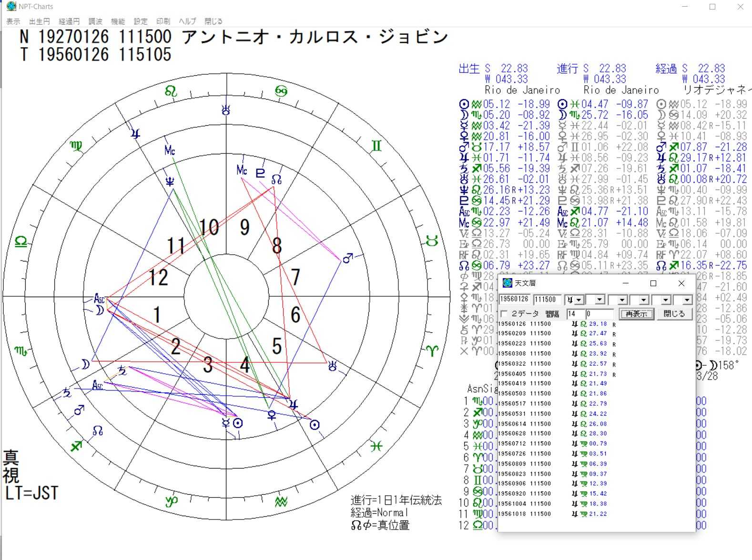The width and height of the screenshot is (752, 560).
Task: Open the 経過円 menu
Action: pos(69,21)
